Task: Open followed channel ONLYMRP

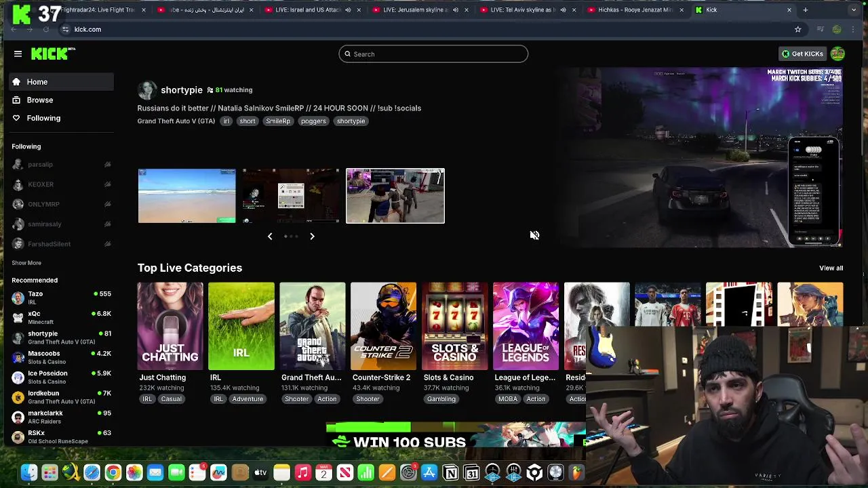Action: (62, 204)
